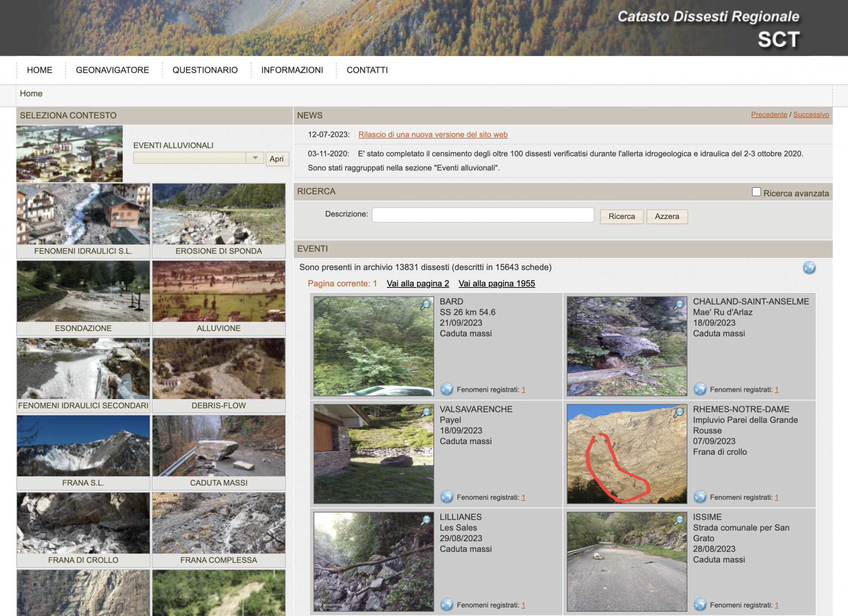The width and height of the screenshot is (848, 616).
Task: Zoom into the LILLIANES photo with the magnifier icon
Action: click(x=425, y=521)
